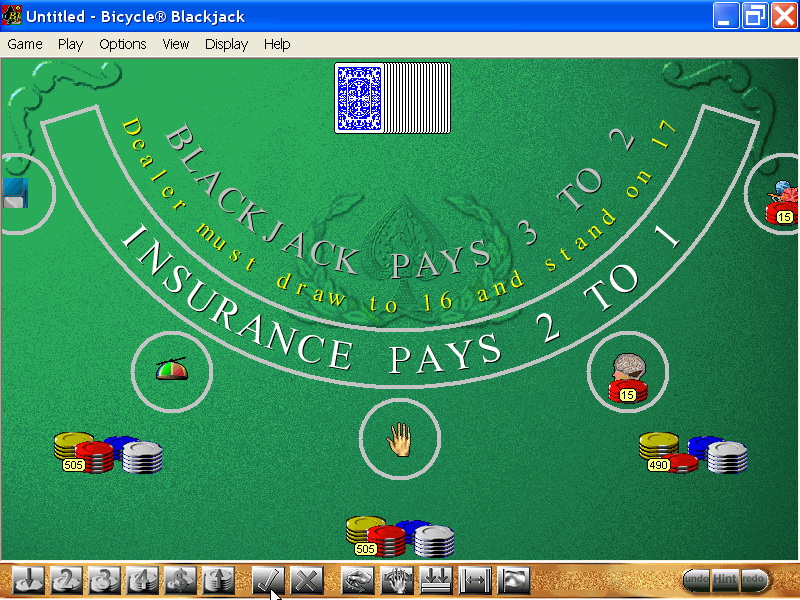
Task: Click the bottom center 505 chip total label
Action: [x=365, y=549]
